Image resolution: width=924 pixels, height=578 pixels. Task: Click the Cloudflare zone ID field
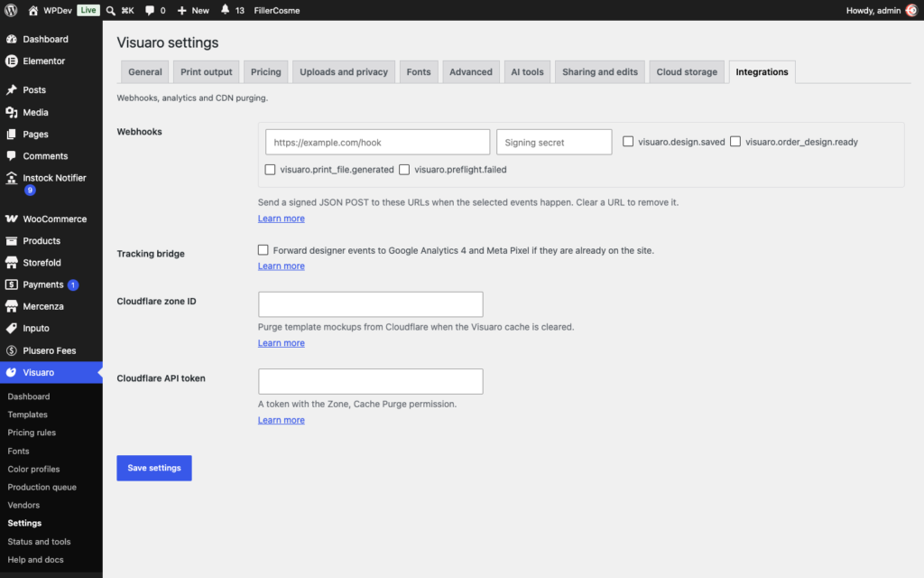(371, 304)
